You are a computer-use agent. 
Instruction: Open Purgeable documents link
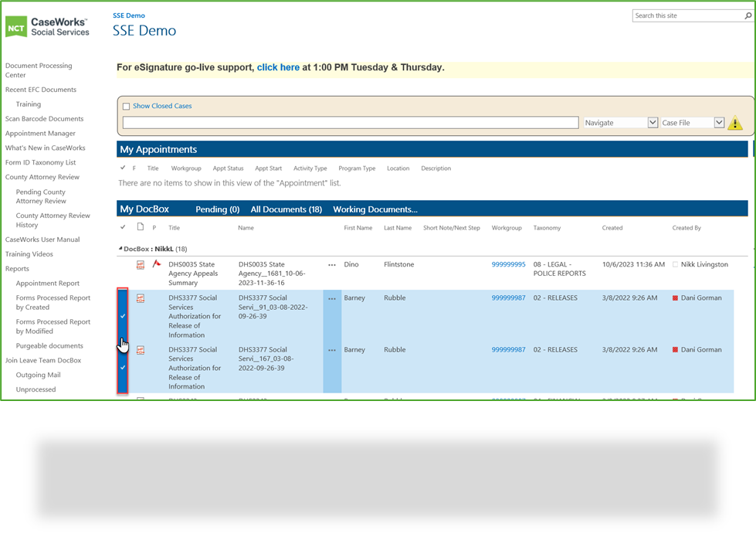[x=49, y=345]
